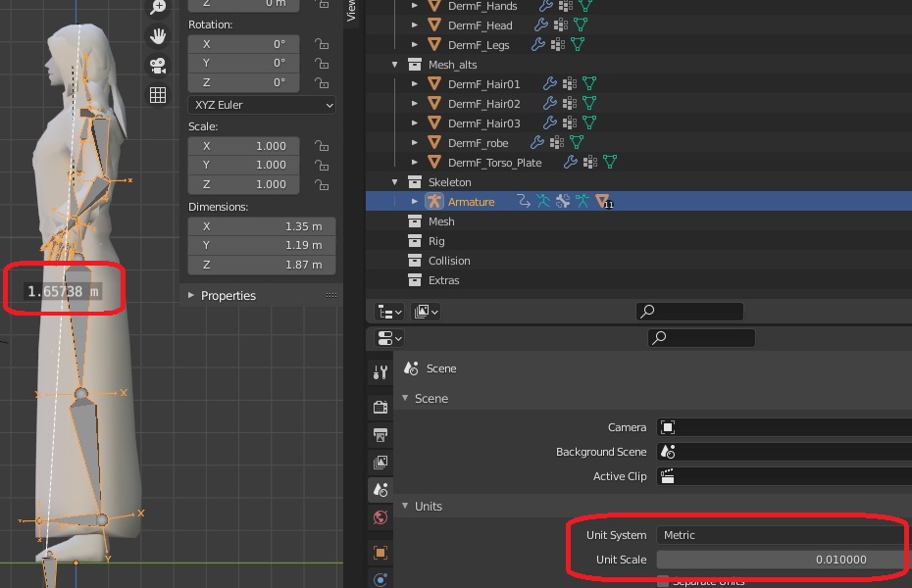The width and height of the screenshot is (912, 588).
Task: Toggle lock for Rotation Y
Action: 322,64
